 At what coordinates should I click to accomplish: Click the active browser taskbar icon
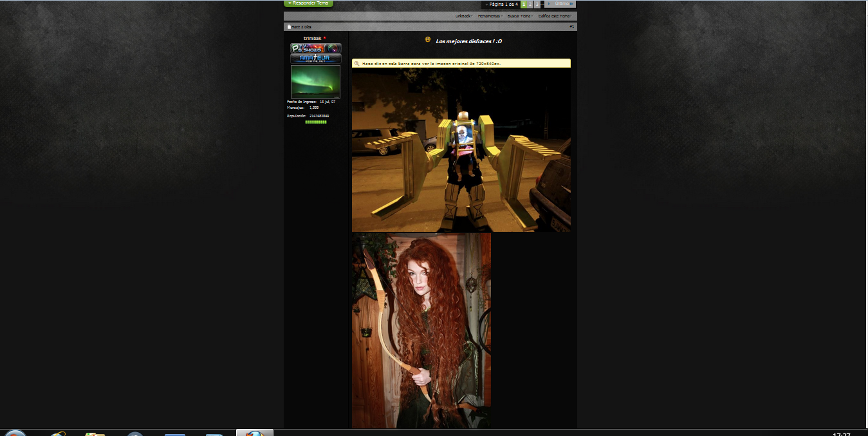coord(255,433)
